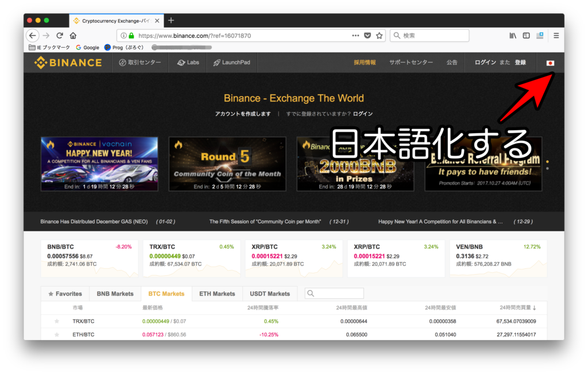Open page actions three-dot menu in URL bar

click(x=355, y=36)
